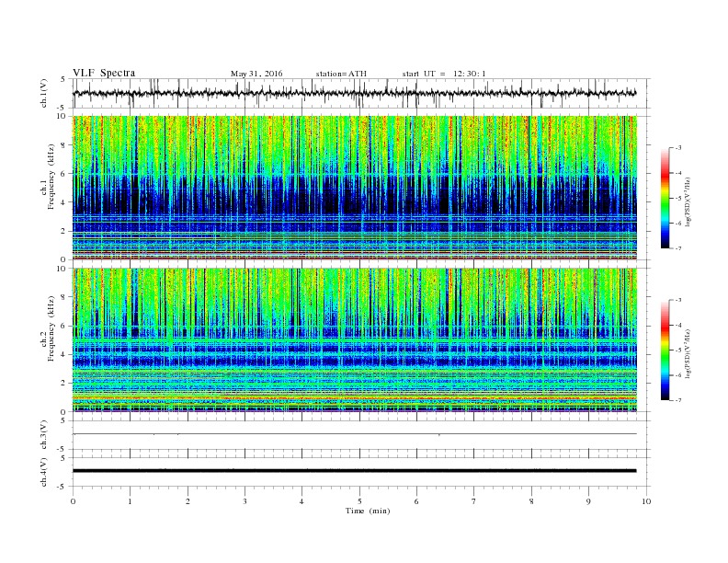
Task: Click the color scale bar beside ch.1 spectrogram
Action: click(x=665, y=198)
